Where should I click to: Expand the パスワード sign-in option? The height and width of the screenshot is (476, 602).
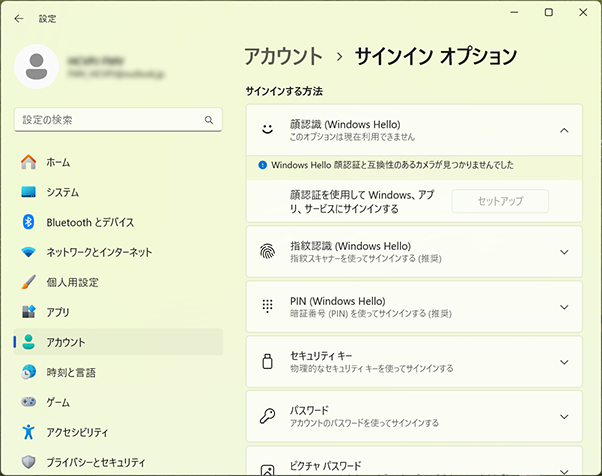564,416
